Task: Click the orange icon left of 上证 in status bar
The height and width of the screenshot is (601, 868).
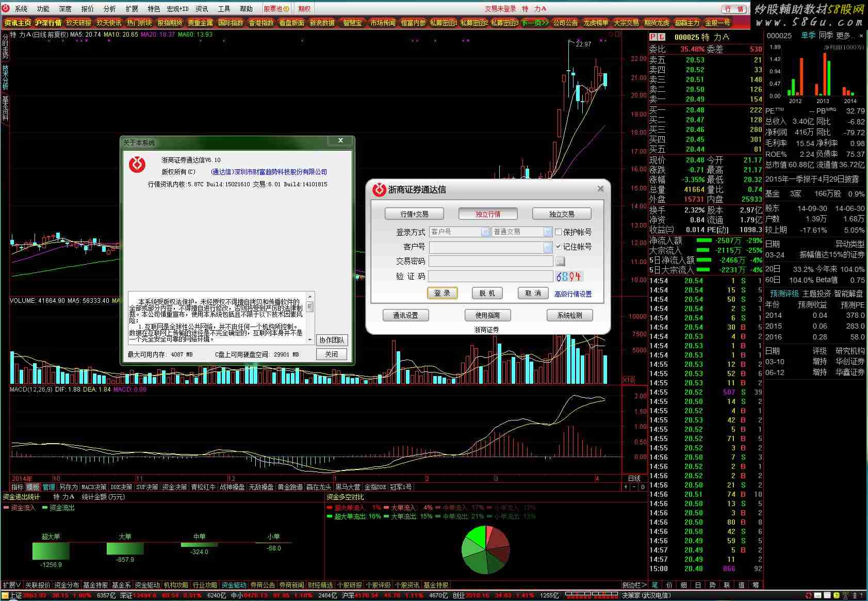Action: tap(5, 596)
